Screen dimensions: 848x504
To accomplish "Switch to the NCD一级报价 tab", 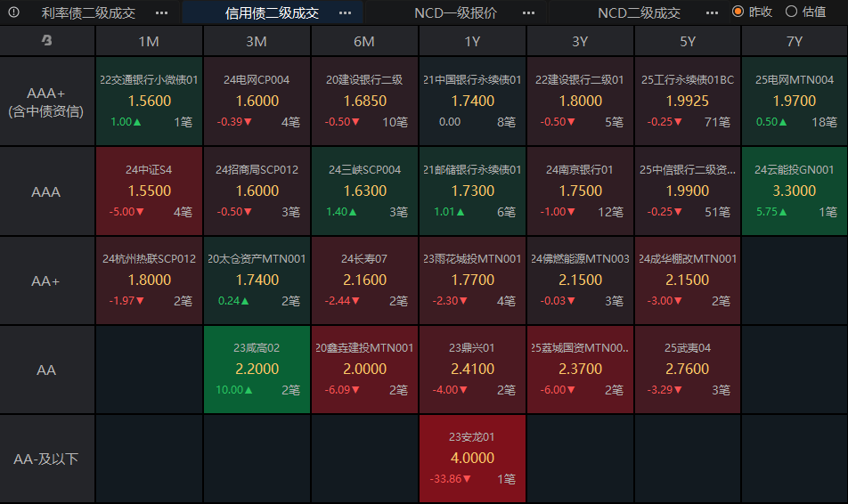I will coord(455,12).
